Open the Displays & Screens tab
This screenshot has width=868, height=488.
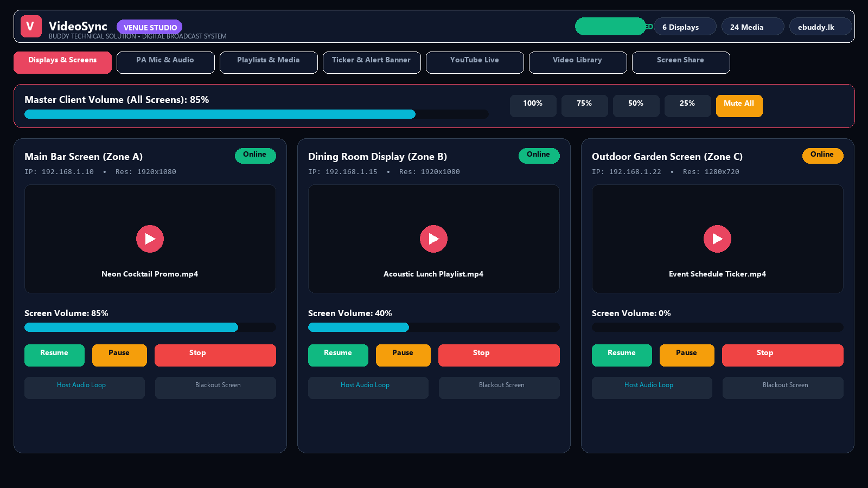click(62, 62)
